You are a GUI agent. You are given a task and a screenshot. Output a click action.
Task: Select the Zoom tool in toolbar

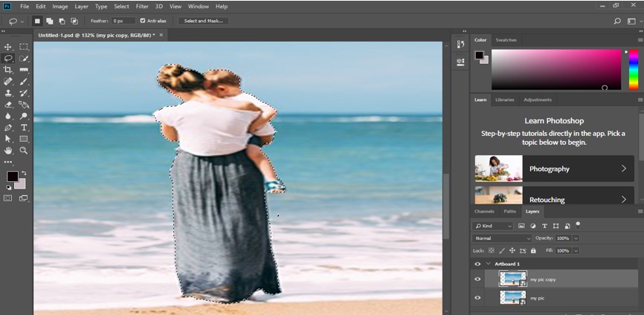coord(24,150)
